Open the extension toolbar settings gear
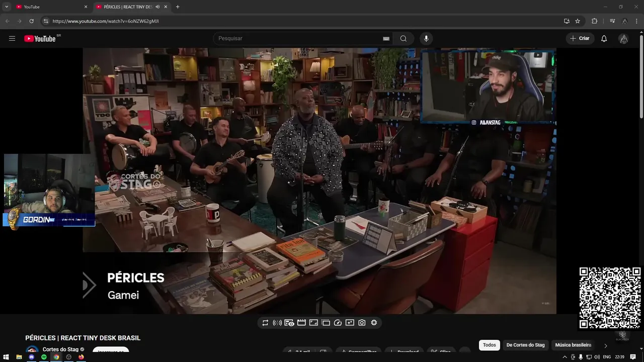Image resolution: width=644 pixels, height=362 pixels. tap(374, 323)
